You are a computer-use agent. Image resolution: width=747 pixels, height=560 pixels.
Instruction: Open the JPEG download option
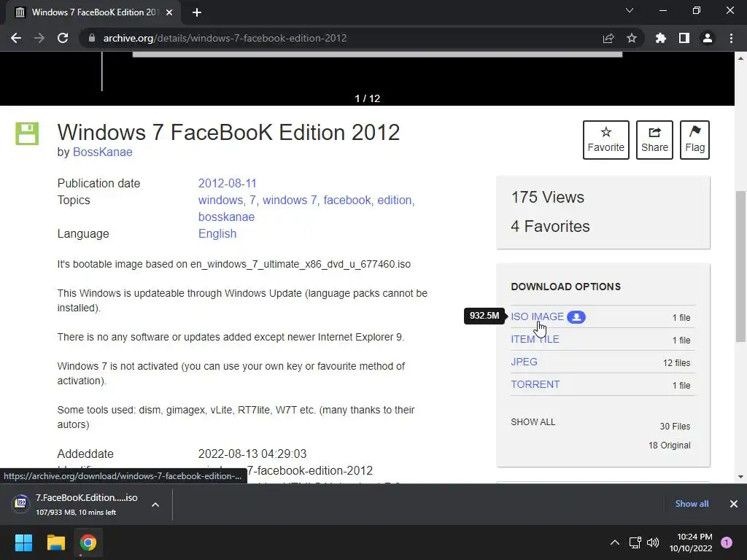coord(524,362)
